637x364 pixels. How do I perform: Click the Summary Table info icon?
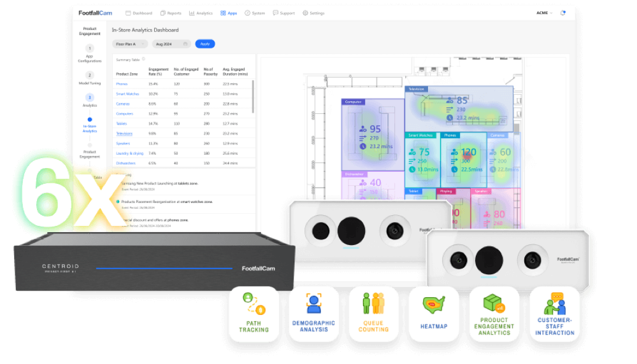[143, 59]
